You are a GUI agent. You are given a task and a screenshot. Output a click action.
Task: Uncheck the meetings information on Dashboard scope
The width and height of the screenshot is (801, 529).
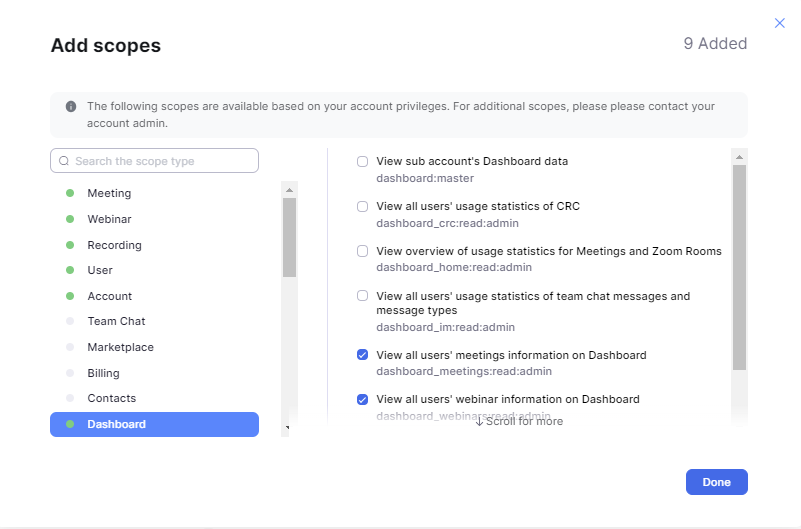pyautogui.click(x=363, y=355)
